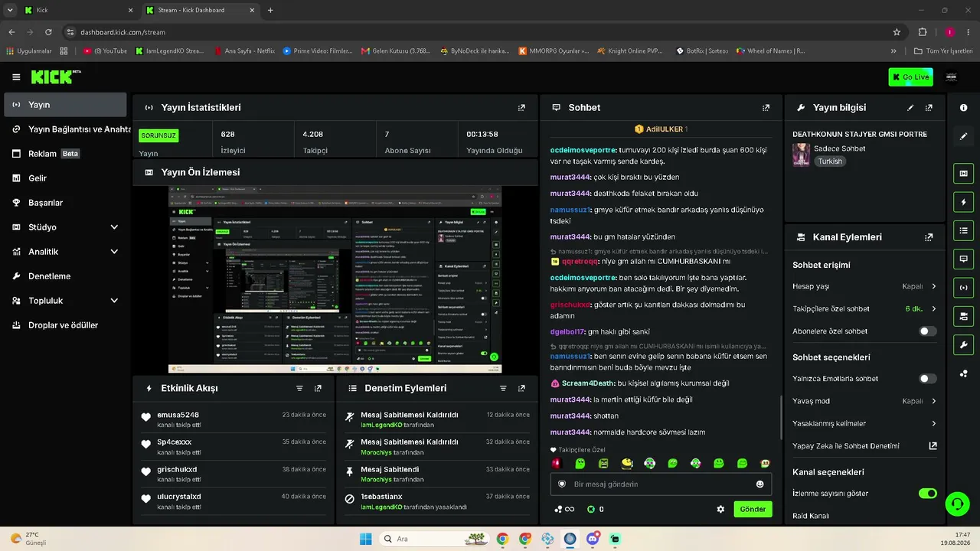Open Reklam Beta page
Viewport: 980px width, 551px height.
[x=65, y=154]
